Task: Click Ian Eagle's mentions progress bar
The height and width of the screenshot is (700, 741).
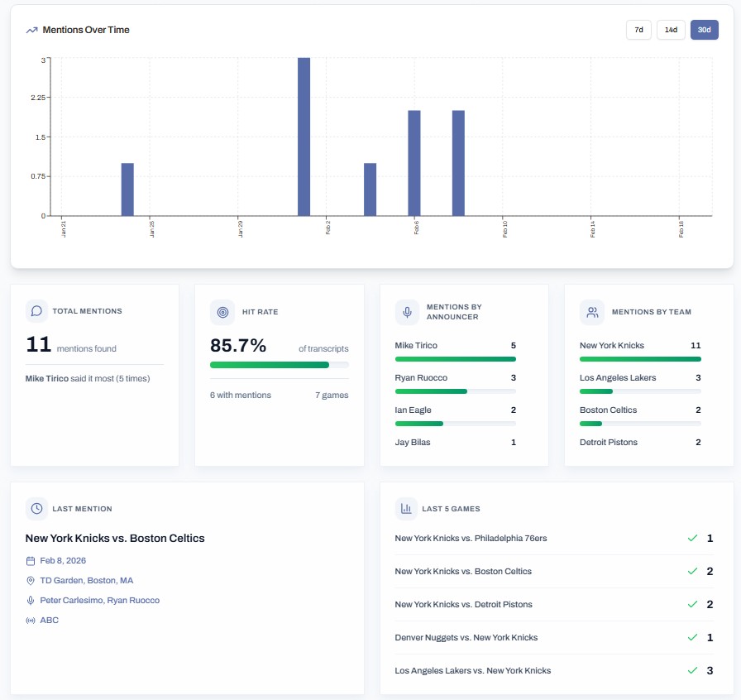Action: click(455, 424)
